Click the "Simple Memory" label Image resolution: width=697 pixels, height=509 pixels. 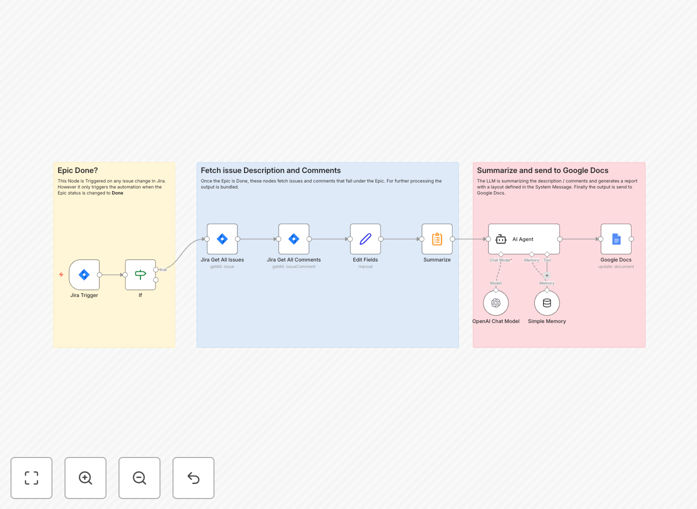(547, 321)
